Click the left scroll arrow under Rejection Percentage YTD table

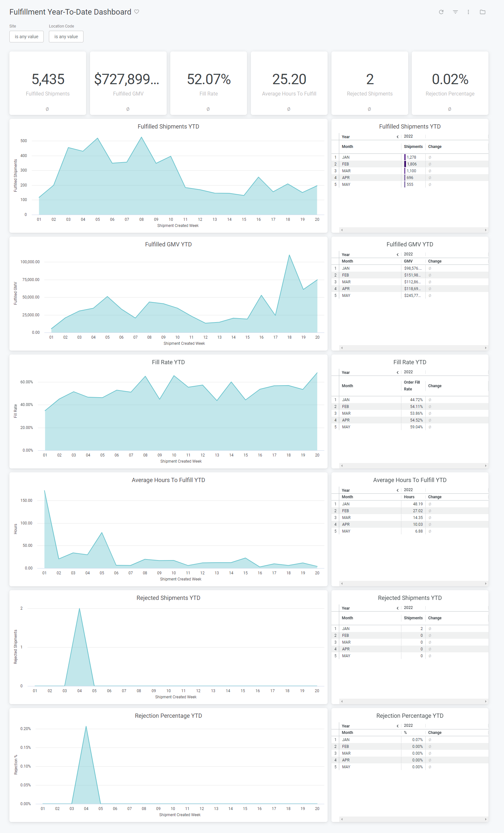(x=342, y=819)
